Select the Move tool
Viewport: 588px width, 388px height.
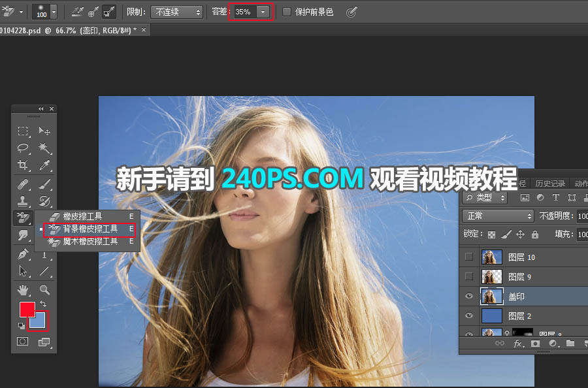pos(44,131)
